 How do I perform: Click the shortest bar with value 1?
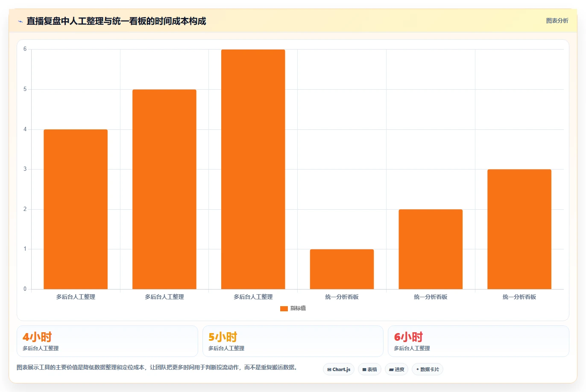(x=342, y=269)
